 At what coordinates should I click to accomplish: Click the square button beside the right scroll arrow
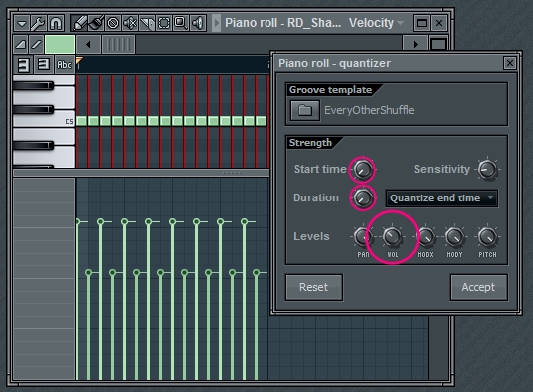[438, 44]
